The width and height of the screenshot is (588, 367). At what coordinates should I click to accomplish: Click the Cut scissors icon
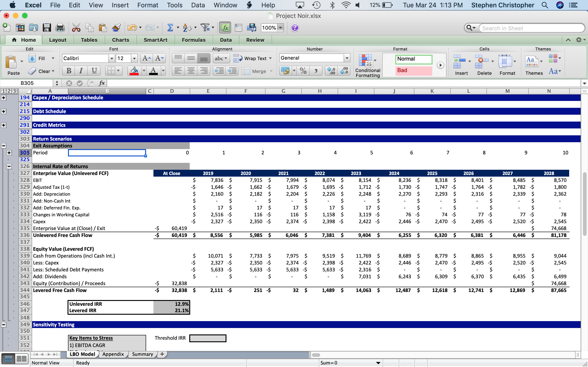[76, 28]
